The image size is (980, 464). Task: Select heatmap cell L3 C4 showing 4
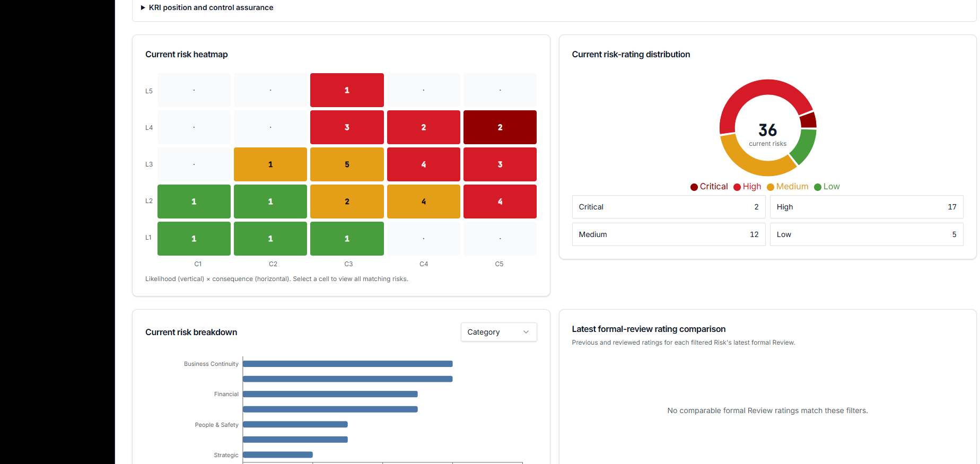point(424,164)
